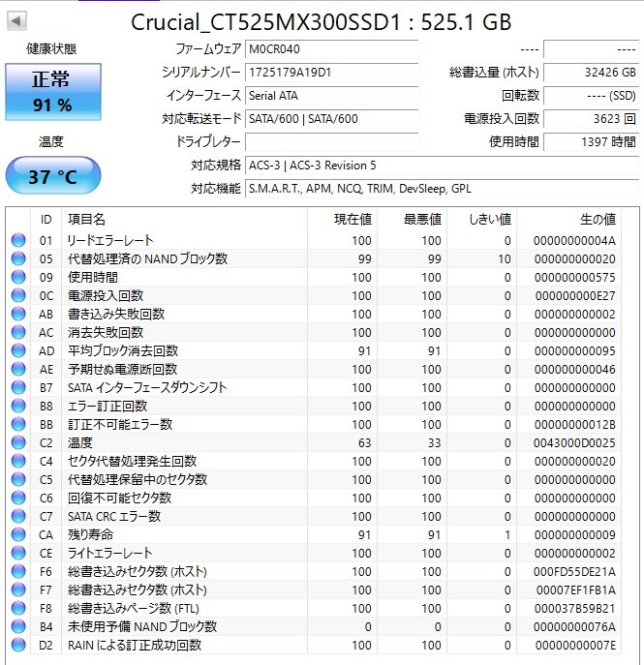Viewport: 644px width, 665px height.
Task: Click the status circle for リードエラーレート
Action: tap(18, 240)
